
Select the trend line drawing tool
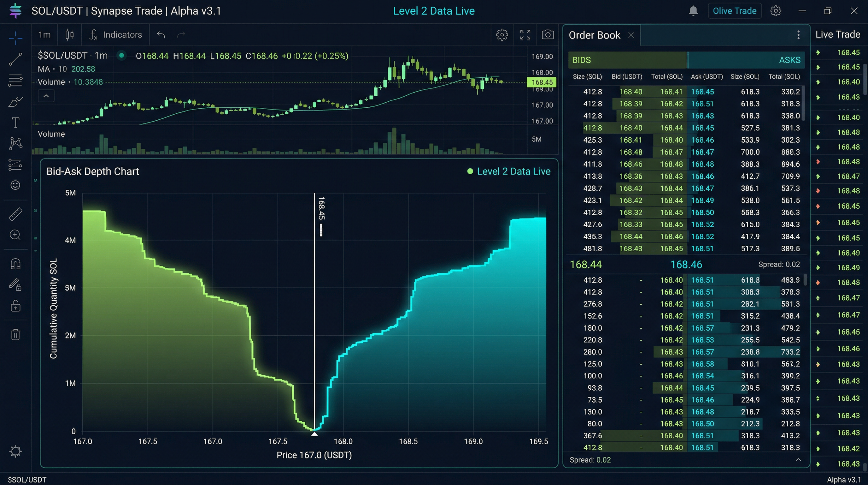tap(15, 59)
